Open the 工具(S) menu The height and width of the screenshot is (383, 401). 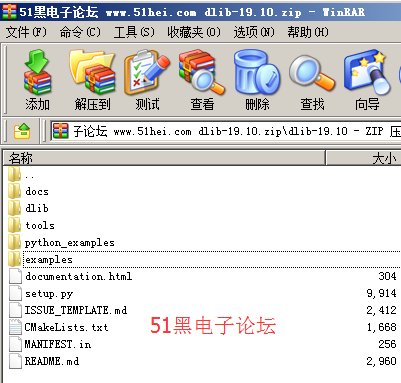click(134, 32)
